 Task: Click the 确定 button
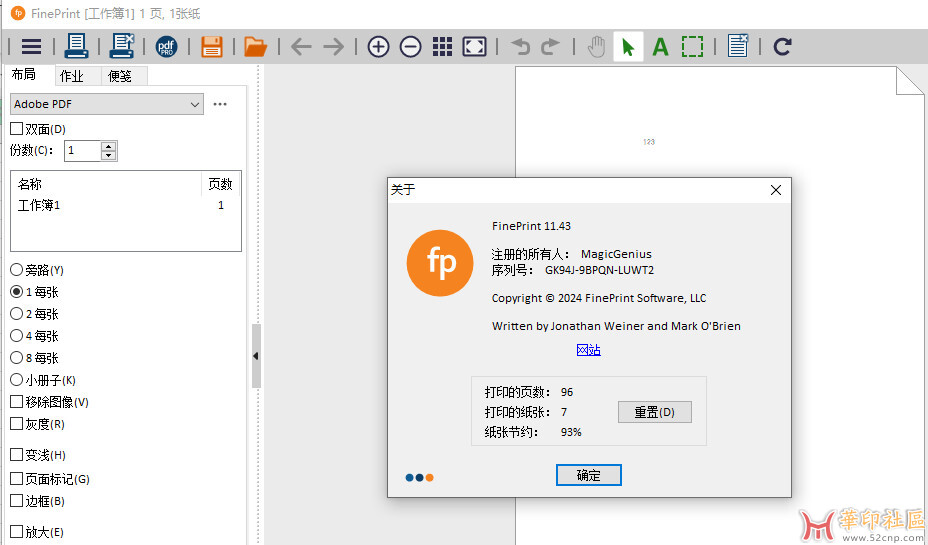tap(588, 475)
